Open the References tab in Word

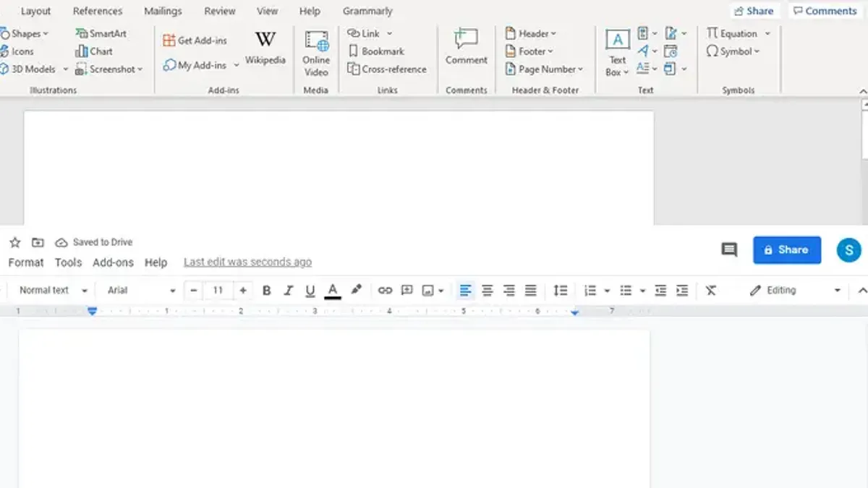(x=98, y=11)
